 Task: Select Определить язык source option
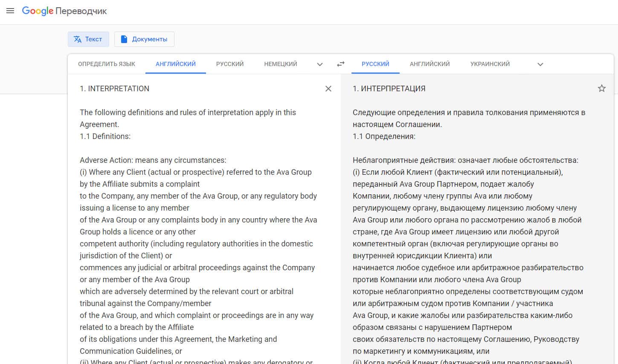click(107, 64)
